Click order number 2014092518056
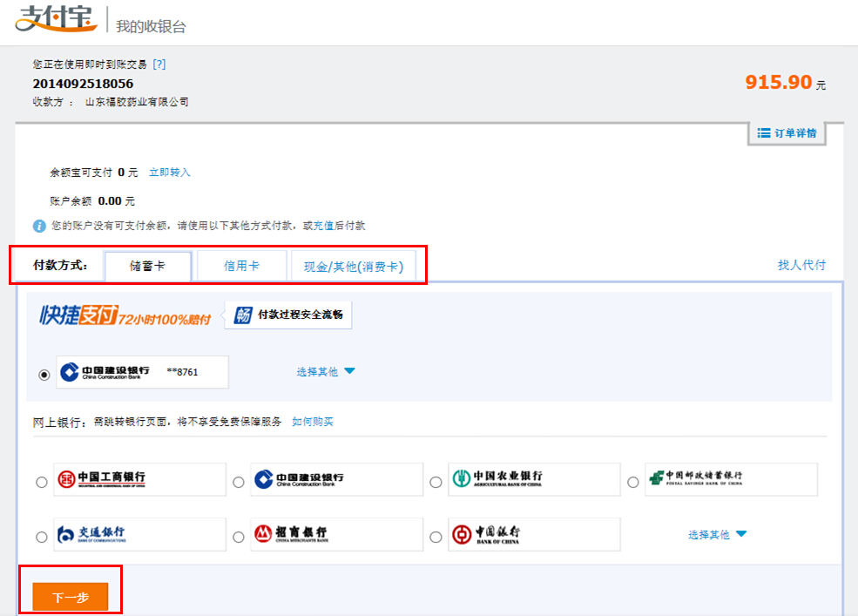Image resolution: width=858 pixels, height=616 pixels. click(83, 84)
